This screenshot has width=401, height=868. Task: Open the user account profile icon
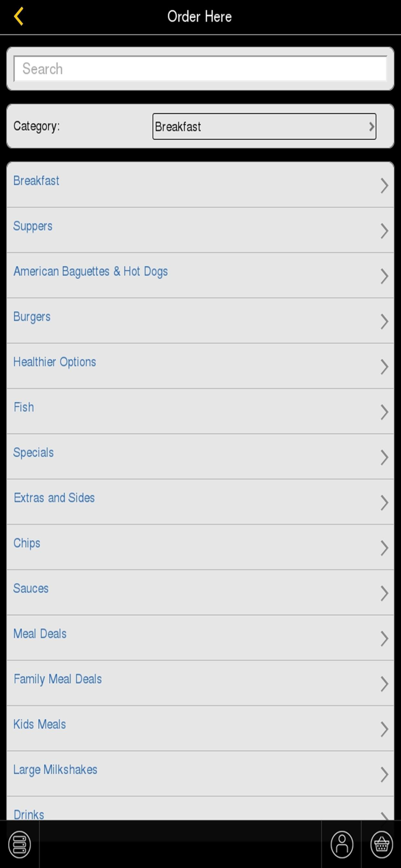pos(341,844)
